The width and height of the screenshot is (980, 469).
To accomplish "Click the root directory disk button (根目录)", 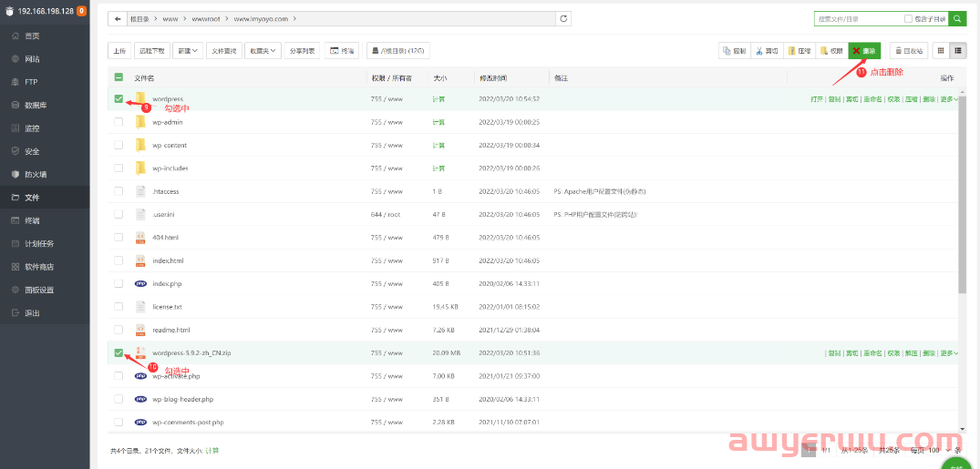I will (x=398, y=51).
